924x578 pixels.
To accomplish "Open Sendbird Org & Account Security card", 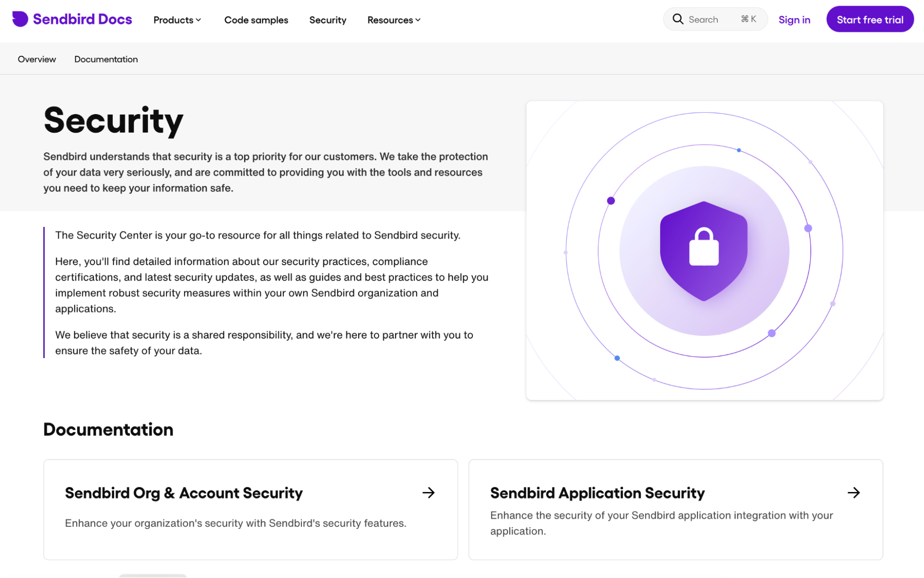I will point(251,509).
